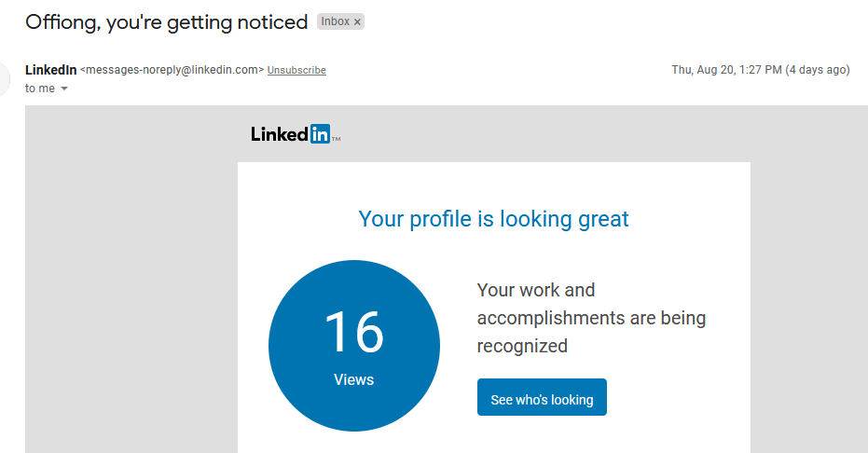This screenshot has width=868, height=453.
Task: Click the "Your profile is looking great" heading
Action: tap(493, 219)
